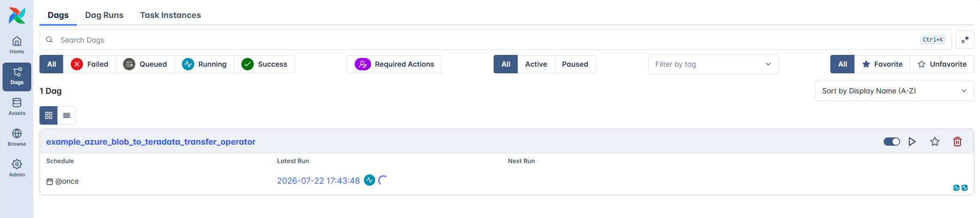Expand the Filter by tag dropdown
The height and width of the screenshot is (218, 980).
tap(713, 64)
